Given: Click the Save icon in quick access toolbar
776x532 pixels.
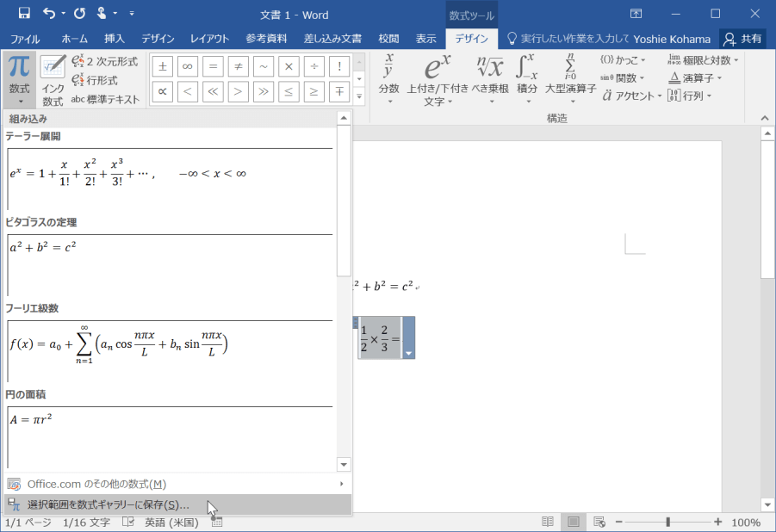Looking at the screenshot, I should point(24,14).
